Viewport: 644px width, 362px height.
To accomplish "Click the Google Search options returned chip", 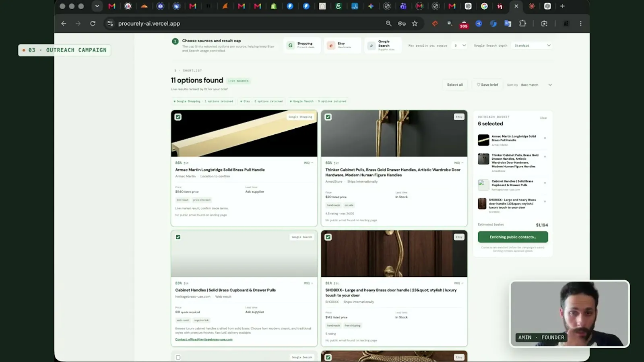I will coord(318,101).
